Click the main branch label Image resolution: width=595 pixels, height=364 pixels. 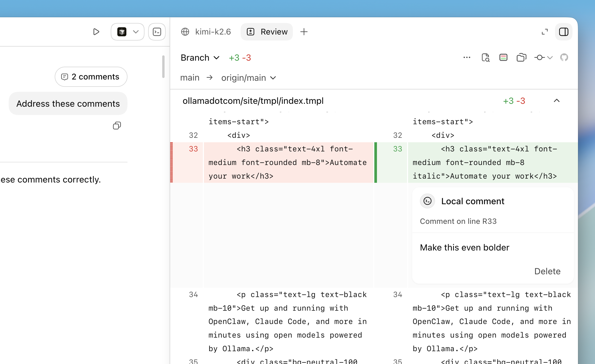coord(190,78)
